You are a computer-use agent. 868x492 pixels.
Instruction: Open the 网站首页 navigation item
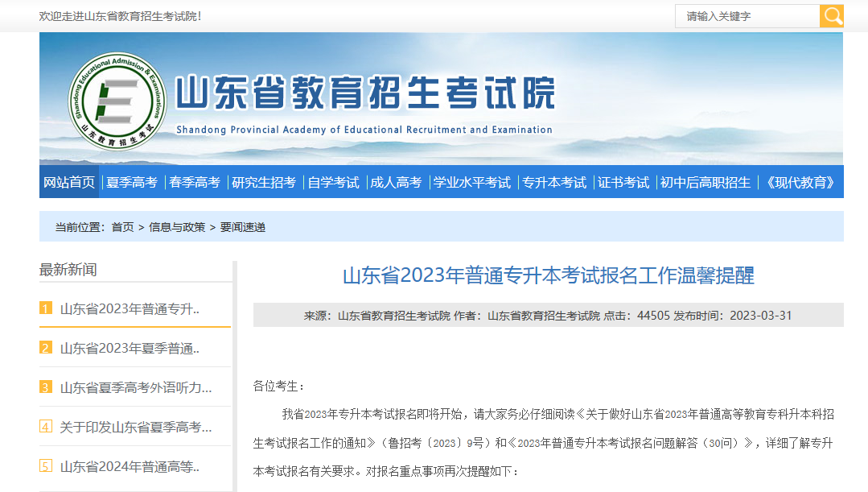pyautogui.click(x=69, y=182)
